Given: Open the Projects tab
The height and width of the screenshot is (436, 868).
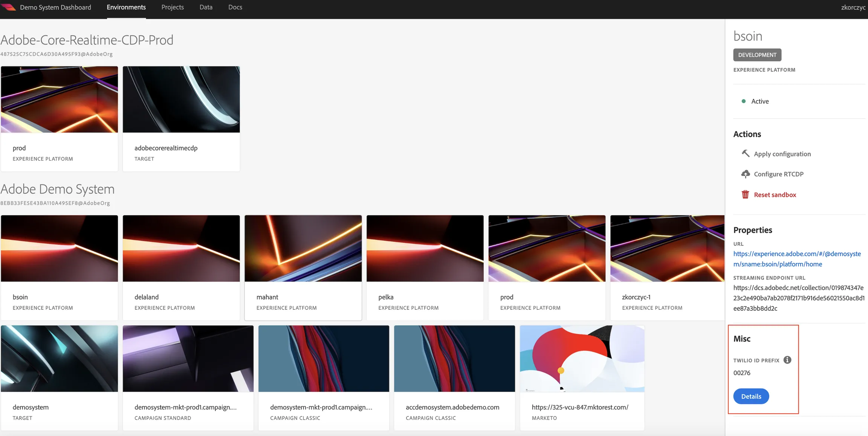Looking at the screenshot, I should tap(173, 7).
